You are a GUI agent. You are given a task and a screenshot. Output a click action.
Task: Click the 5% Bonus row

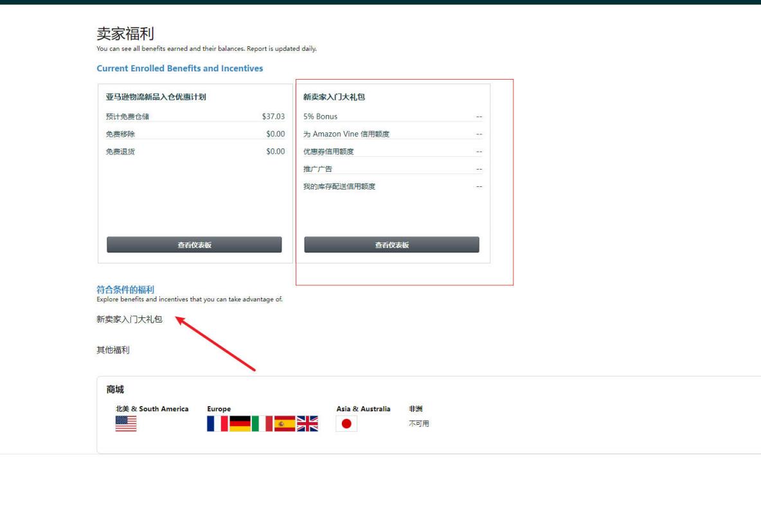click(393, 116)
